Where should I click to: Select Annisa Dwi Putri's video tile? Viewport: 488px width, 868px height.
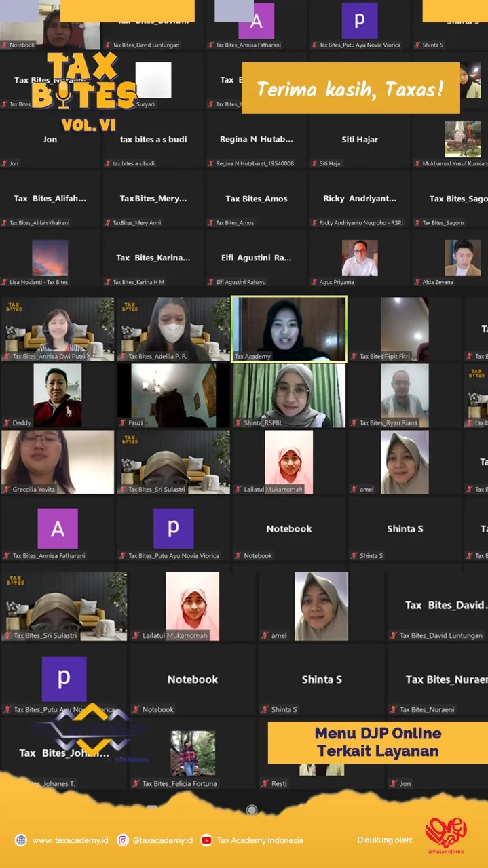58,329
